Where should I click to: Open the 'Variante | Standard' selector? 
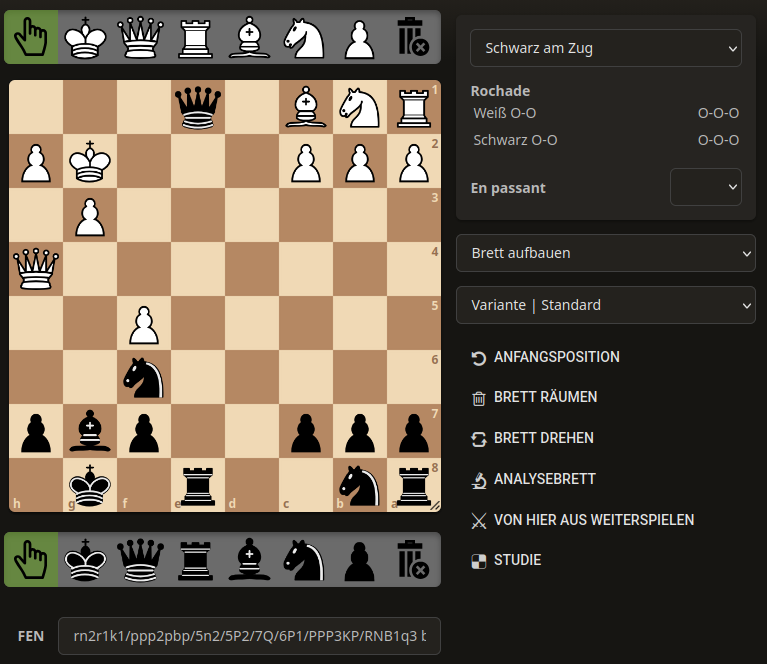606,305
